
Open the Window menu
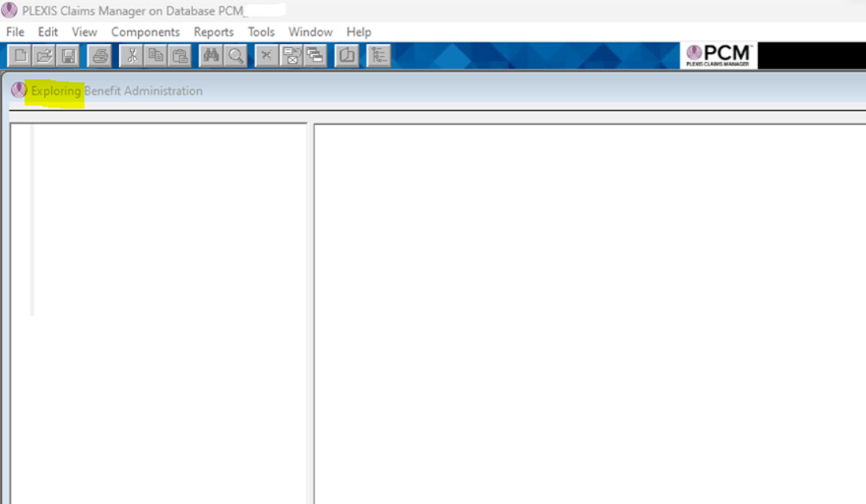pos(310,32)
